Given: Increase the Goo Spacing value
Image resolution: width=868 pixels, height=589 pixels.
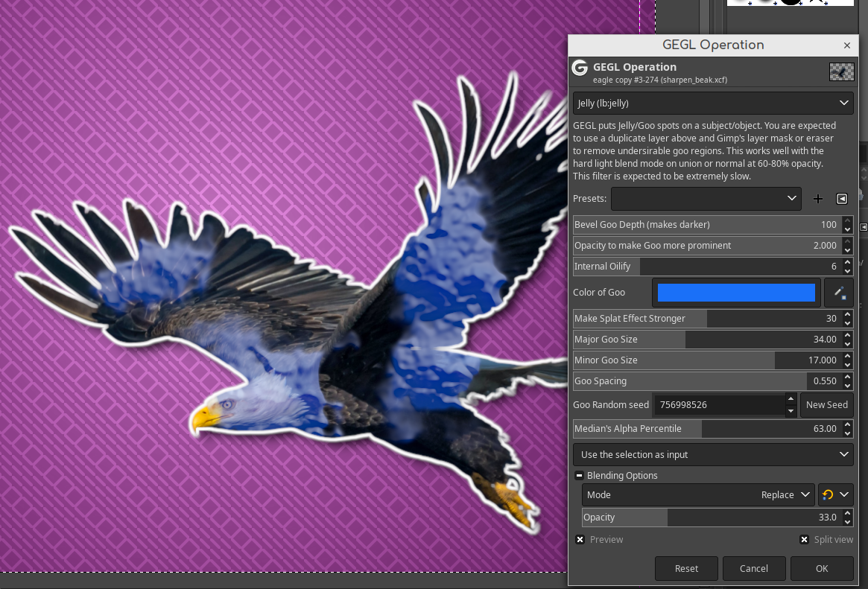Looking at the screenshot, I should tap(848, 378).
